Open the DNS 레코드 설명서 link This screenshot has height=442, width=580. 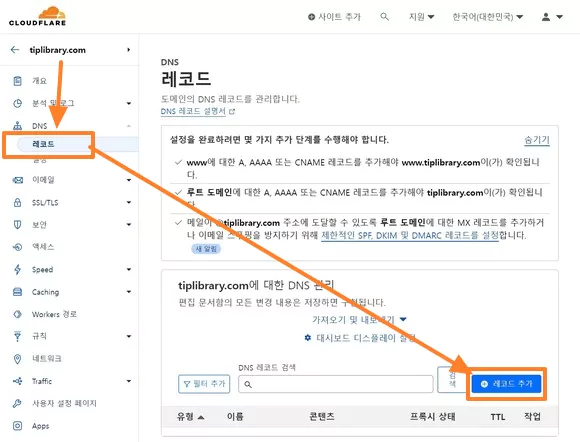193,111
